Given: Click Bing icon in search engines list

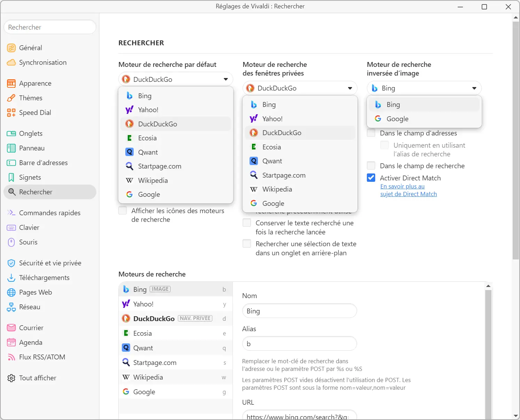Looking at the screenshot, I should coord(126,289).
